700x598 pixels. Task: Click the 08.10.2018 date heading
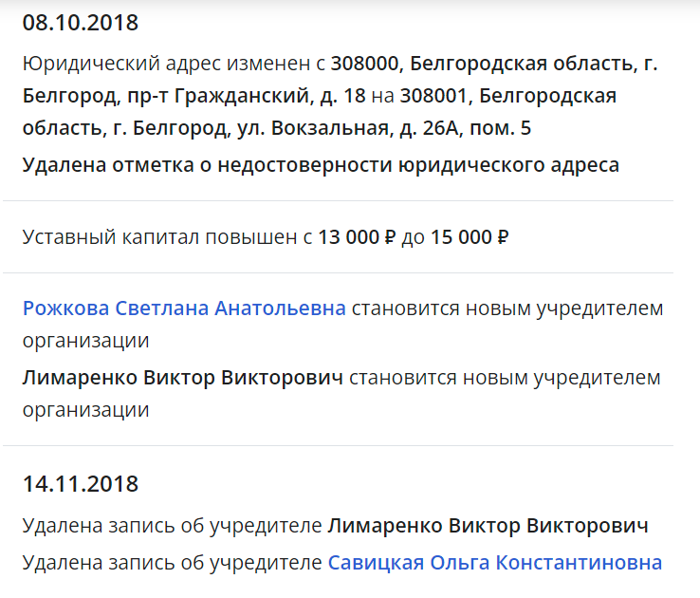pos(81,23)
